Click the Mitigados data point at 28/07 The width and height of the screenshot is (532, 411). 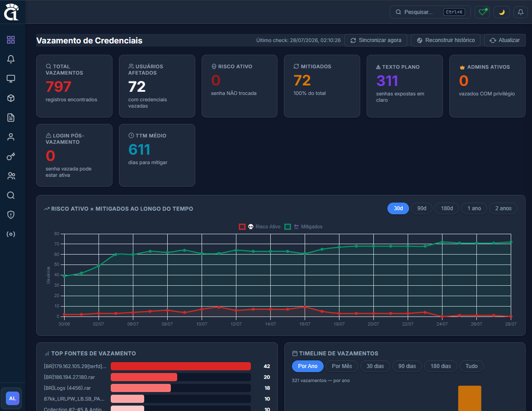click(x=511, y=242)
